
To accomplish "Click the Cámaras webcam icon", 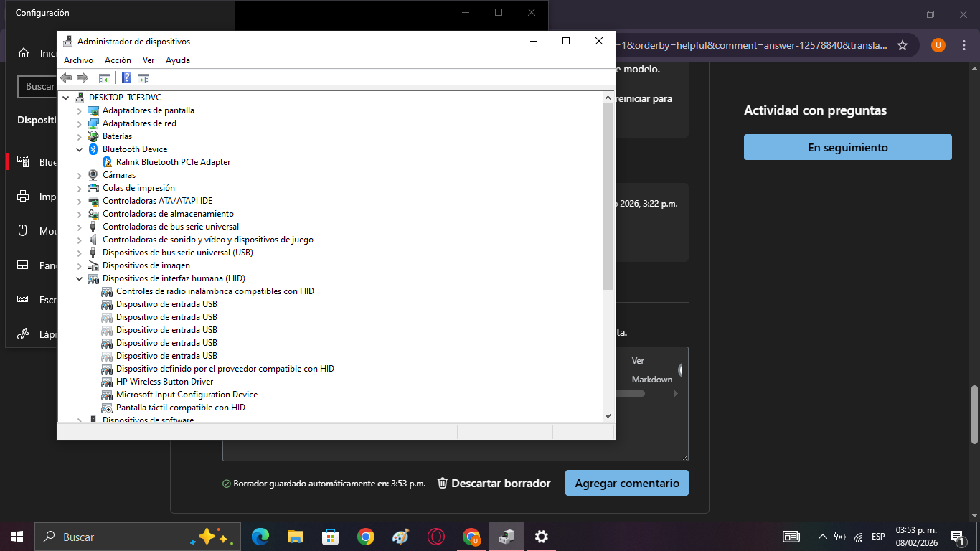I will pos(93,175).
